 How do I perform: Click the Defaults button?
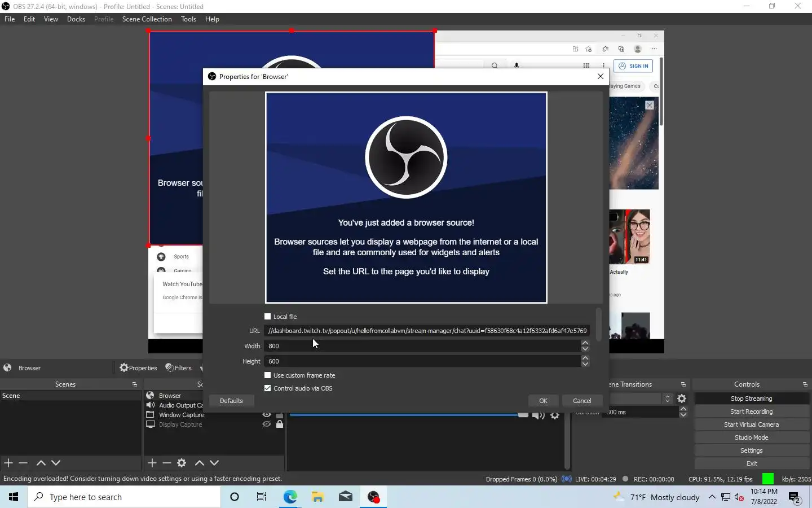[231, 401]
